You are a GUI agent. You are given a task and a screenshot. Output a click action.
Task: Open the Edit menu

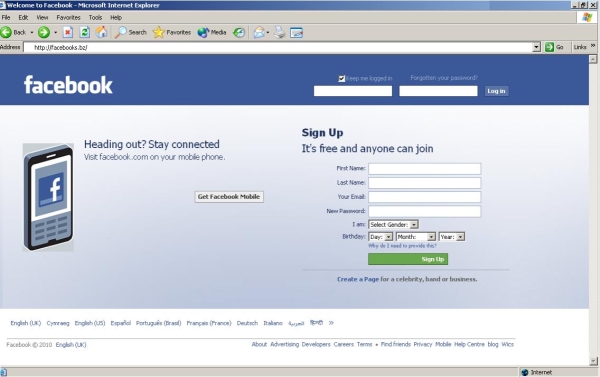(23, 18)
